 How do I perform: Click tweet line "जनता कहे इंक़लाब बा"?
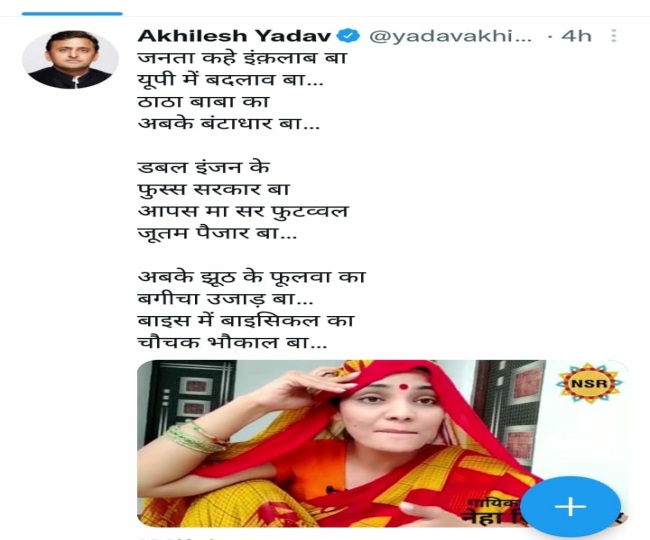242,58
